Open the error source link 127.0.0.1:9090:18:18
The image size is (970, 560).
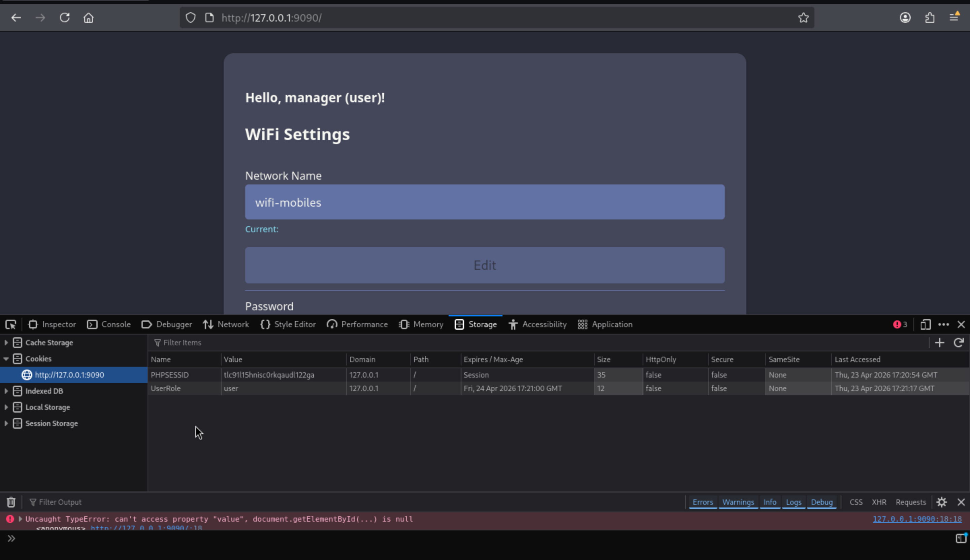pos(917,519)
